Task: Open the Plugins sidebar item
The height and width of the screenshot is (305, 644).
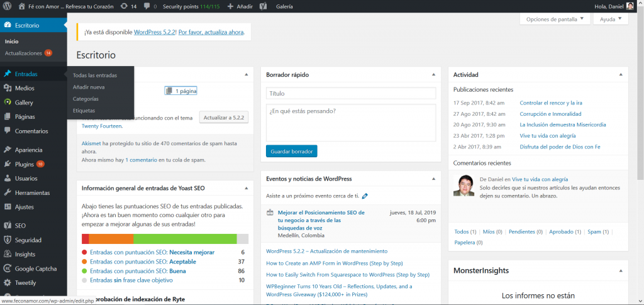Action: pos(25,164)
